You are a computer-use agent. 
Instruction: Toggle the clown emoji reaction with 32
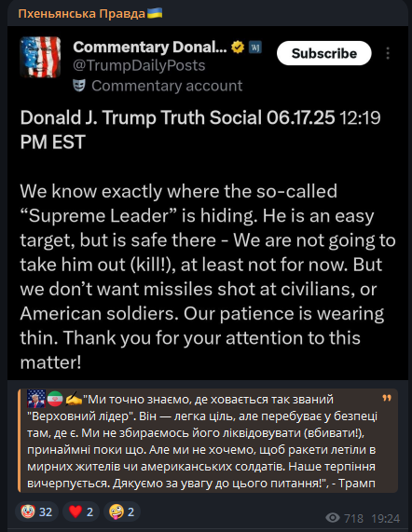pos(36,512)
